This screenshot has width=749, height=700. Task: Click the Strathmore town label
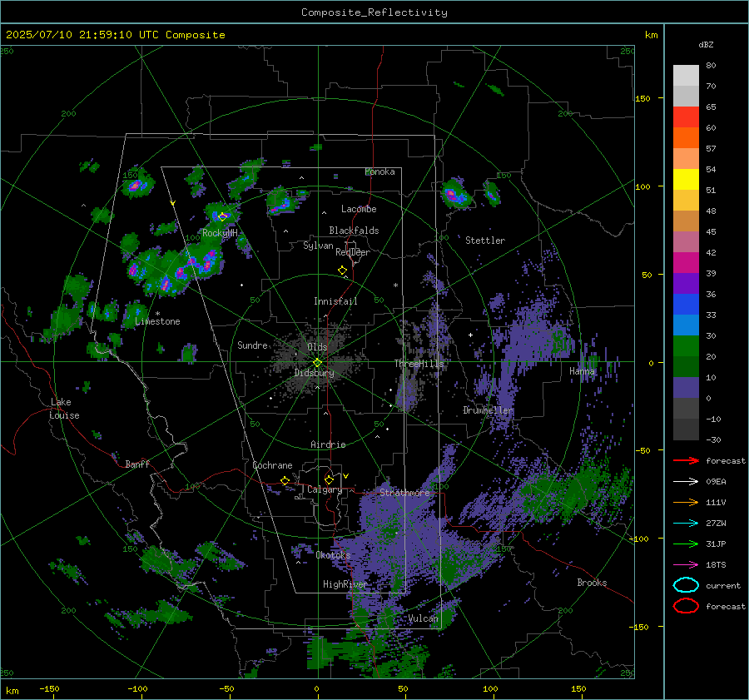[404, 493]
